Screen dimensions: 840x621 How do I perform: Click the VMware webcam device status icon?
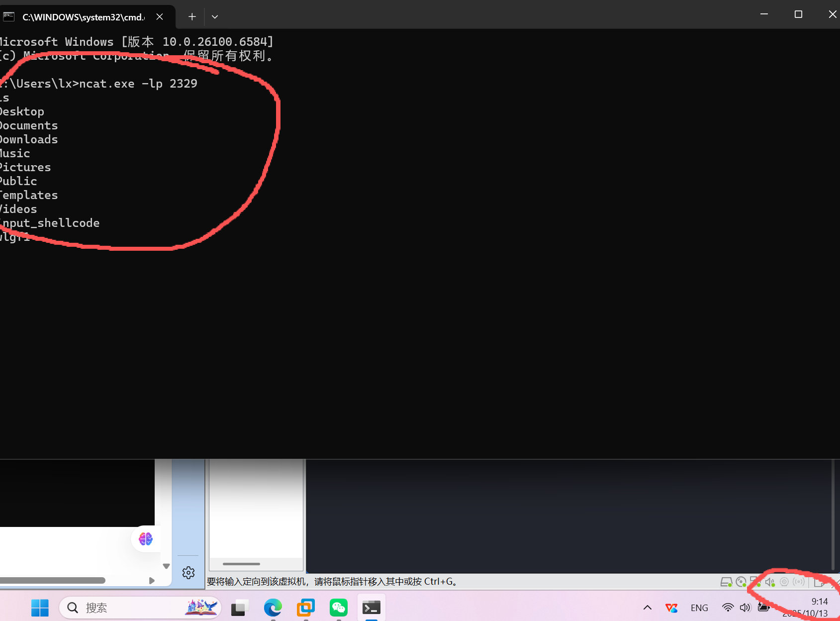784,582
